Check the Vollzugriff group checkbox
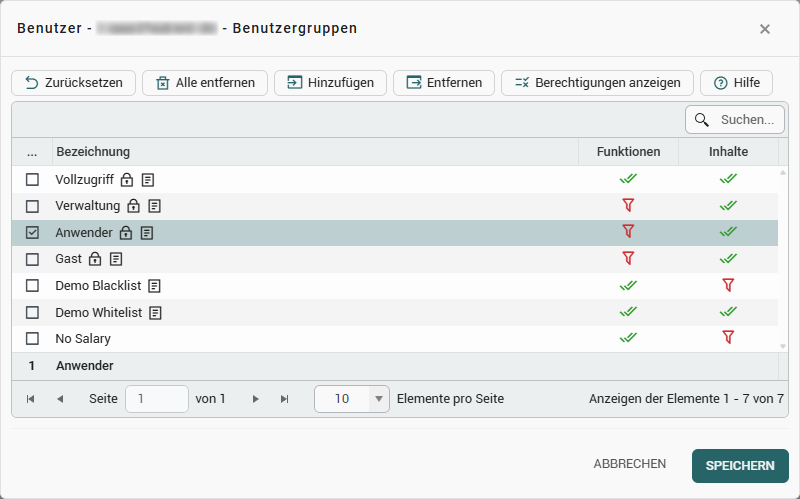Viewport: 800px width, 499px height. tap(32, 180)
